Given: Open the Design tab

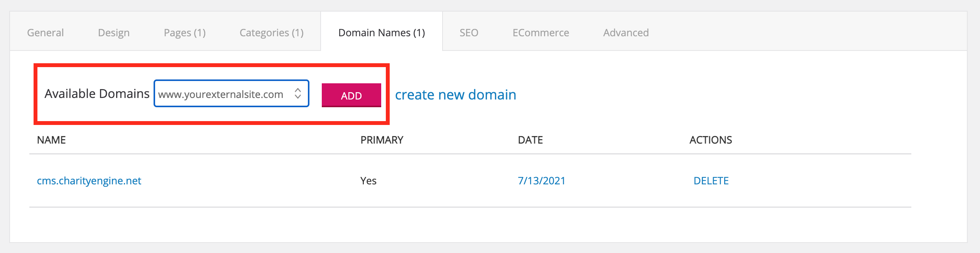Looking at the screenshot, I should pyautogui.click(x=113, y=33).
